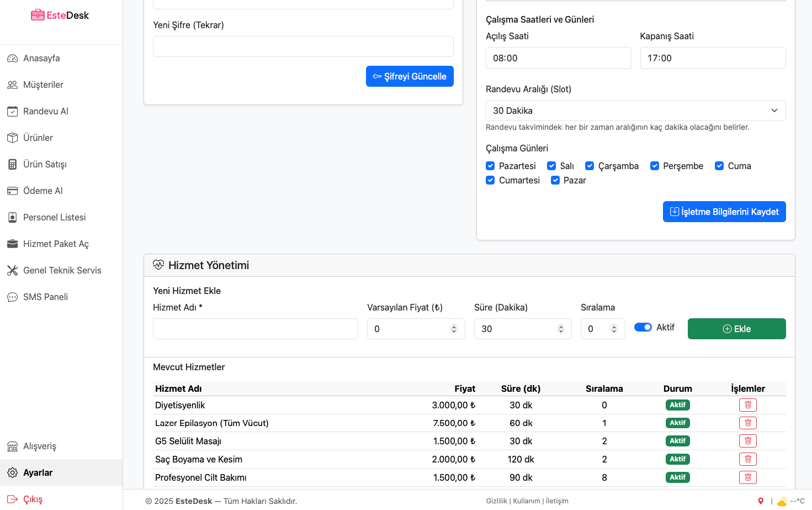Image resolution: width=812 pixels, height=510 pixels.
Task: Open the Randevu Aralığı slot dropdown
Action: coord(635,111)
